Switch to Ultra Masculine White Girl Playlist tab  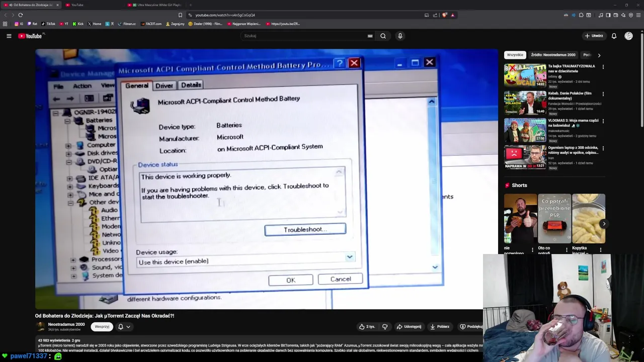[x=155, y=5]
